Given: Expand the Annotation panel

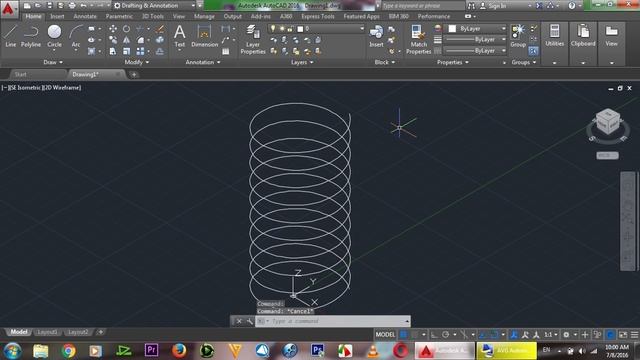Looking at the screenshot, I should (203, 62).
